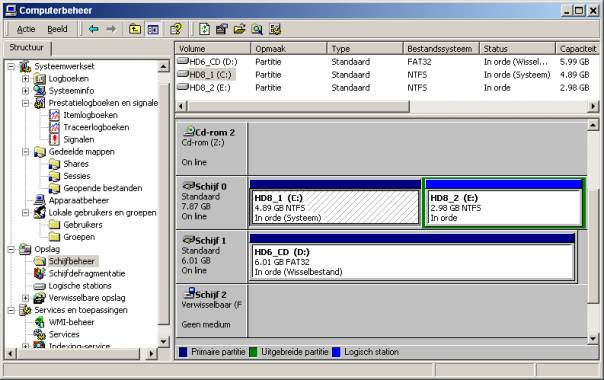The width and height of the screenshot is (604, 380).
Task: Select Sessies in the tree
Action: point(77,176)
